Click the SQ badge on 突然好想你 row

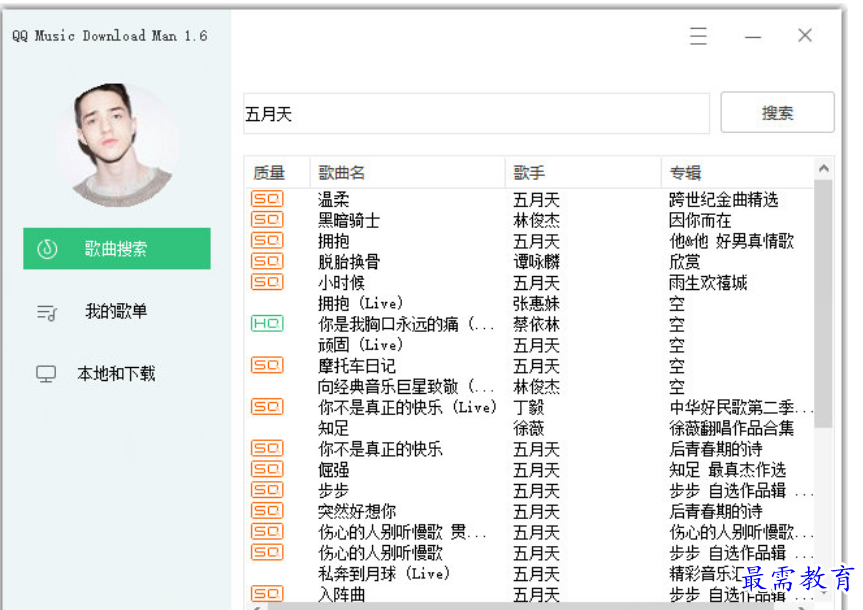point(267,510)
